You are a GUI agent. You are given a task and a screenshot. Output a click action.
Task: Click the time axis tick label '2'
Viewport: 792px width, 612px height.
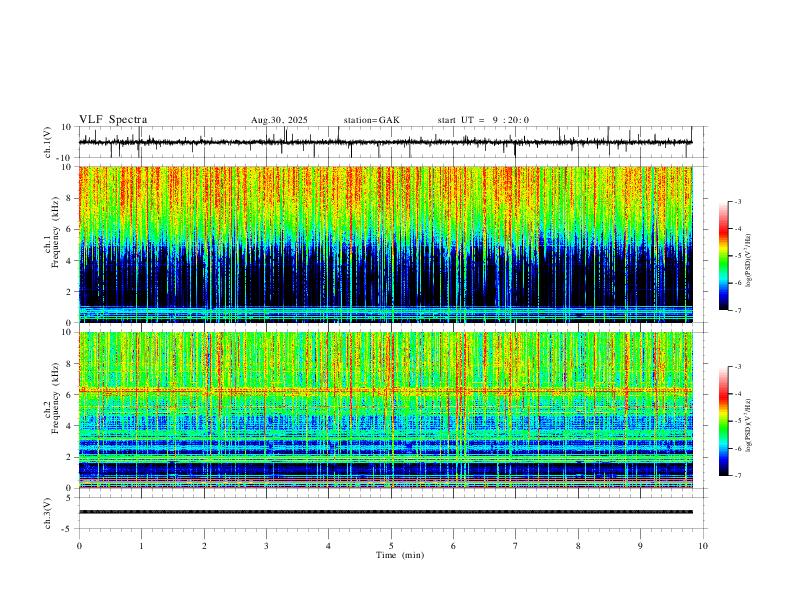[x=204, y=546]
